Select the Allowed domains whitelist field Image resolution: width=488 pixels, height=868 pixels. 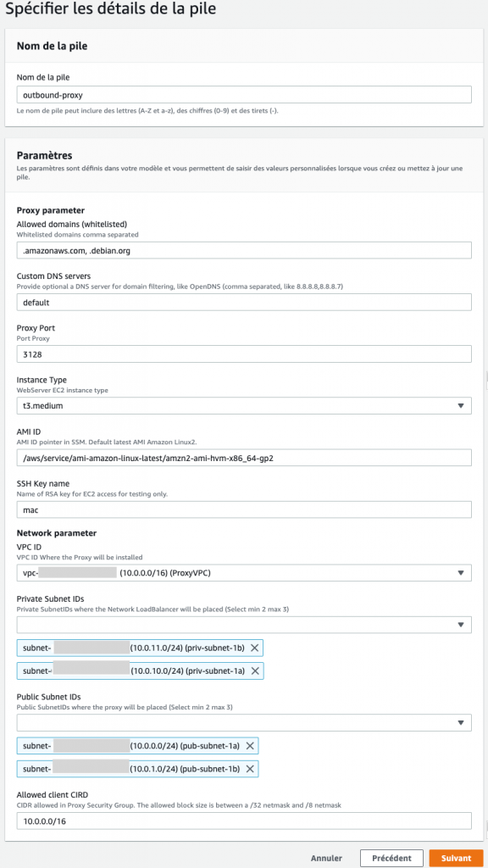pos(244,249)
